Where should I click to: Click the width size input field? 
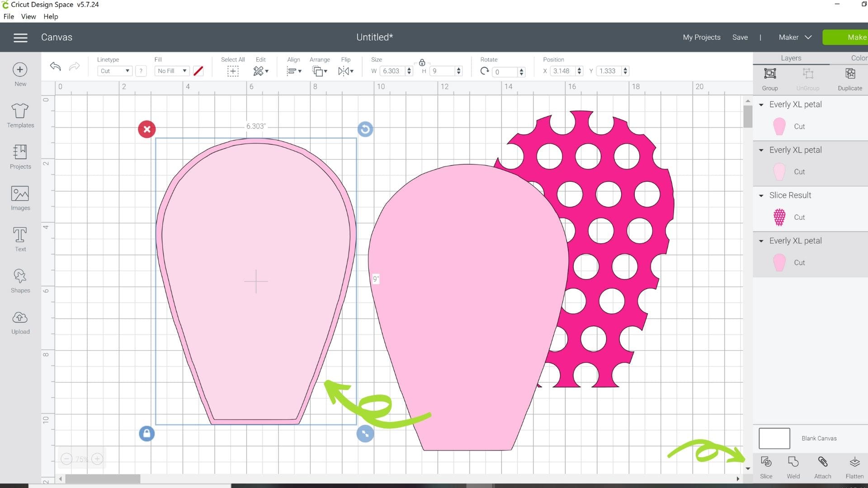[x=392, y=70]
